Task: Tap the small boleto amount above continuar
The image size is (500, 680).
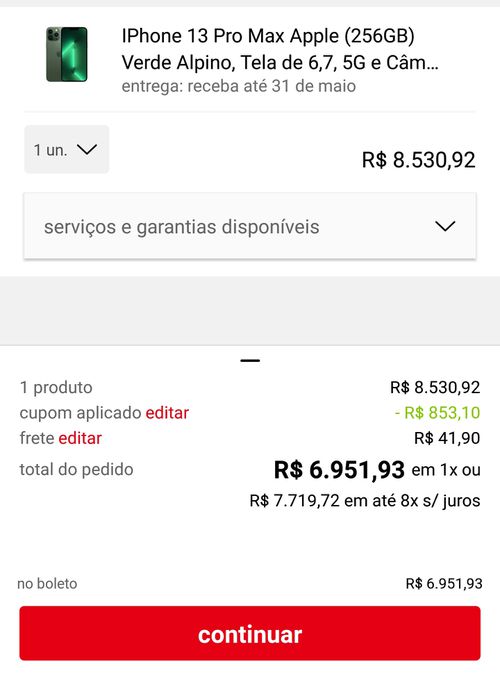Action: click(x=444, y=584)
